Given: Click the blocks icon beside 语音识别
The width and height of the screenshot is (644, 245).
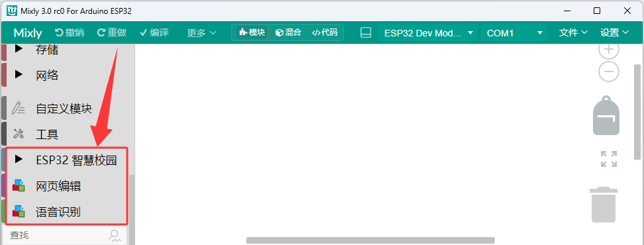Looking at the screenshot, I should coord(19,211).
